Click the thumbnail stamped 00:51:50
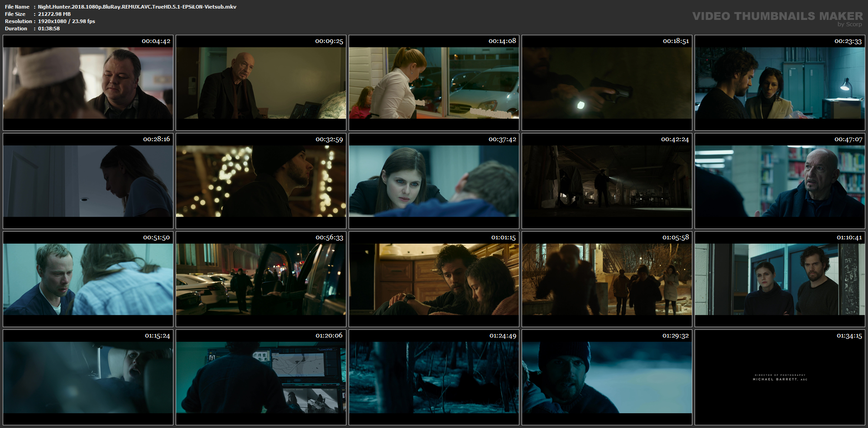Image resolution: width=868 pixels, height=428 pixels. [88, 279]
